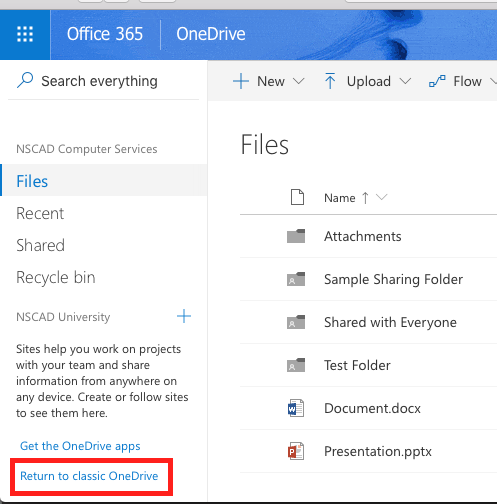Viewport: 497px width, 504px height.
Task: Click Get the OneDrive apps link
Action: (x=80, y=446)
